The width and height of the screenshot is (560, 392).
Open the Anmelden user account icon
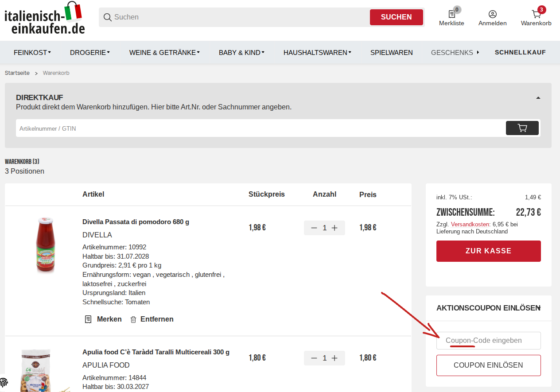coord(493,14)
